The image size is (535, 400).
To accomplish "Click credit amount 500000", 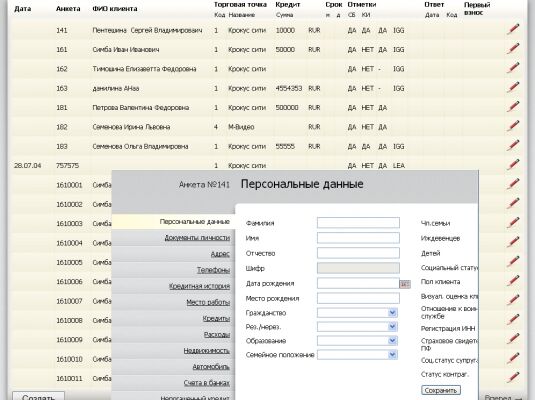I will coord(287,108).
